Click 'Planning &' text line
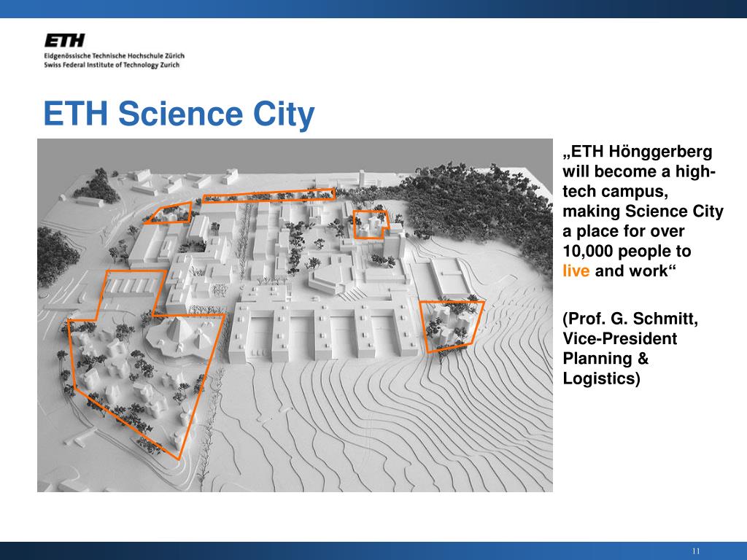The width and height of the screenshot is (747, 560). click(605, 359)
